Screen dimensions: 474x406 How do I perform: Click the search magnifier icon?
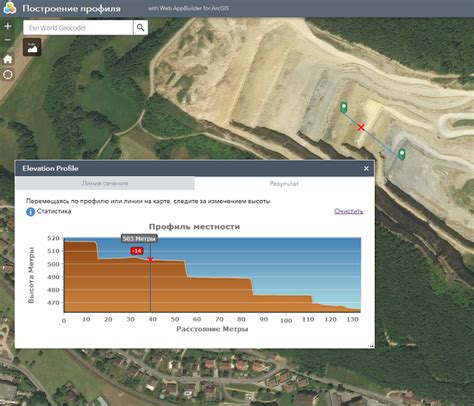pos(141,28)
